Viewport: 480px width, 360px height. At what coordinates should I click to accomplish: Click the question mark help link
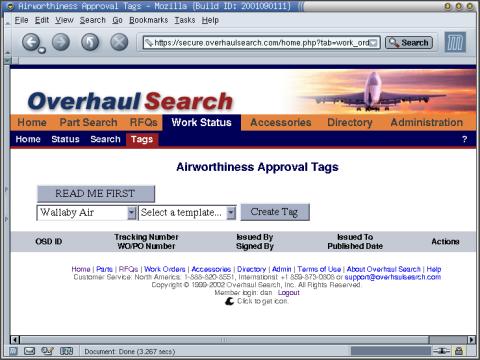(x=465, y=139)
